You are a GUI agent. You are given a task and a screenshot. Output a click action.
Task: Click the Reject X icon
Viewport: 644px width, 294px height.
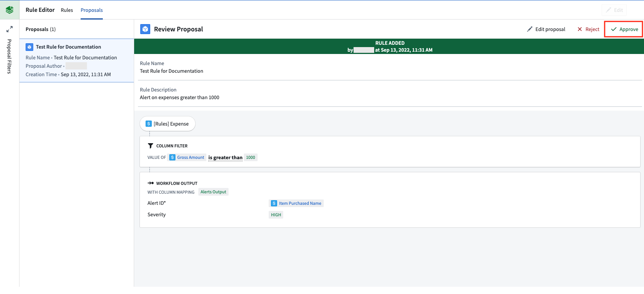(580, 29)
